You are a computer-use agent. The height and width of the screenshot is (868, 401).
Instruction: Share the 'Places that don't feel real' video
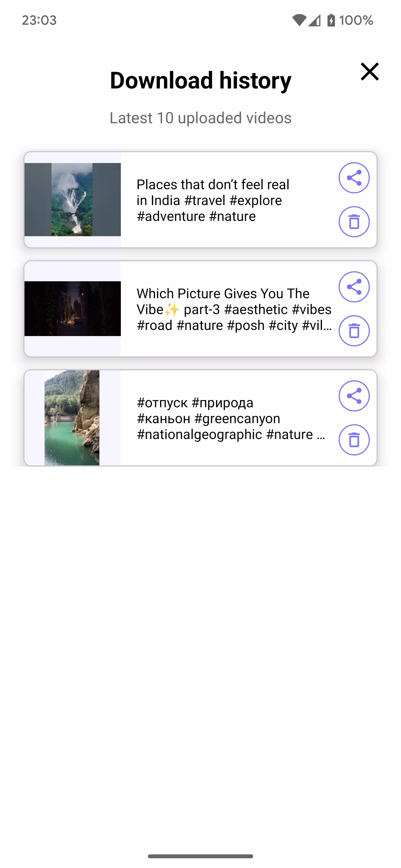(354, 178)
